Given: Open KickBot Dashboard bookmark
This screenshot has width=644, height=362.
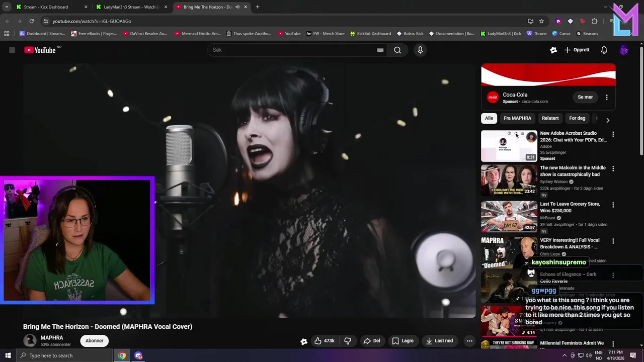Looking at the screenshot, I should (x=370, y=34).
